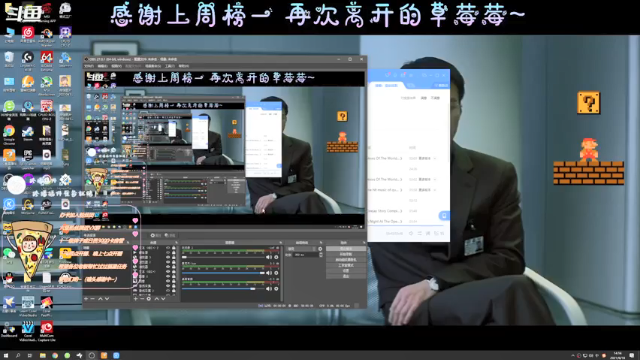Open the scene transition type dropdown
640x360 pixels.
coord(301,249)
